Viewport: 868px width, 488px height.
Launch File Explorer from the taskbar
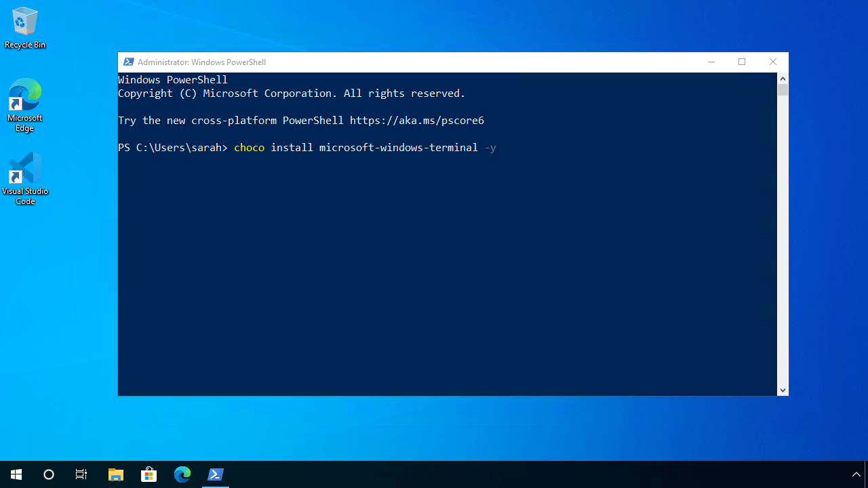[x=115, y=474]
